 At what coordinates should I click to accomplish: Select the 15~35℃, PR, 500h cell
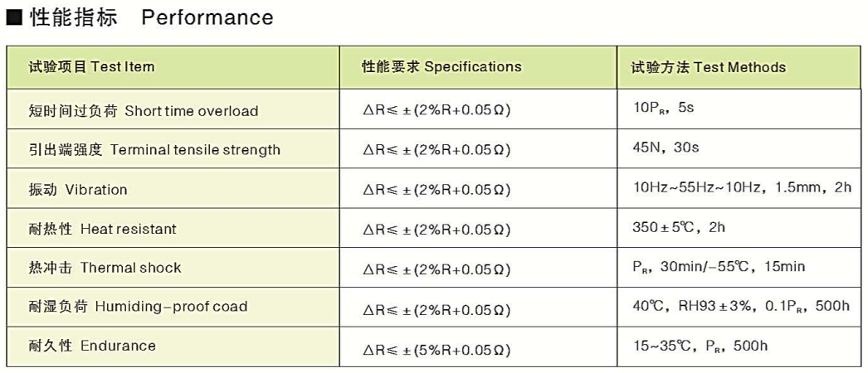700,346
